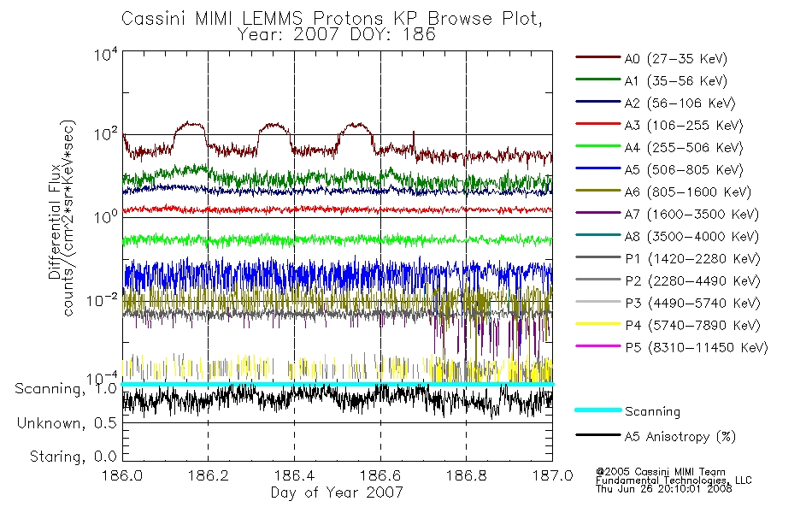Click the purple A7 legend line
The width and height of the screenshot is (812, 513).
coord(597,212)
